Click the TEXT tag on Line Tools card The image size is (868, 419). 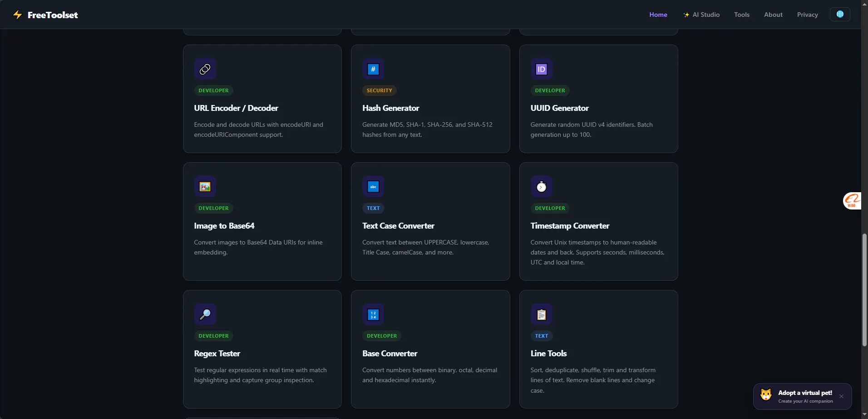tap(542, 336)
